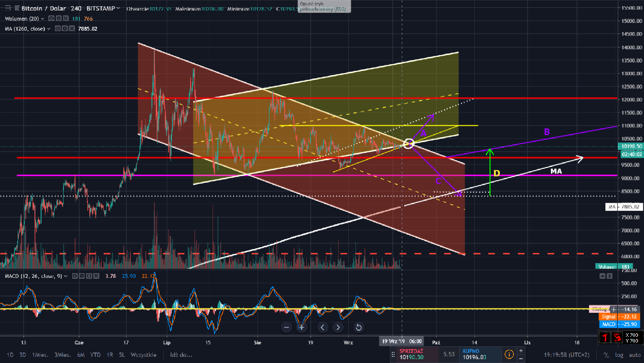The image size is (644, 363).
Task: Select the 1R time range
Action: click(x=109, y=355)
